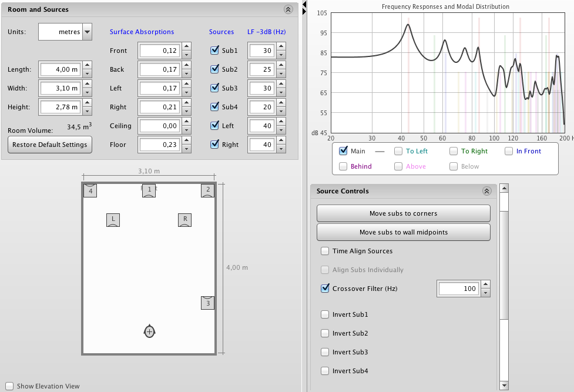Click the Source Controls scroll down arrow
The image size is (574, 392).
[x=504, y=386]
